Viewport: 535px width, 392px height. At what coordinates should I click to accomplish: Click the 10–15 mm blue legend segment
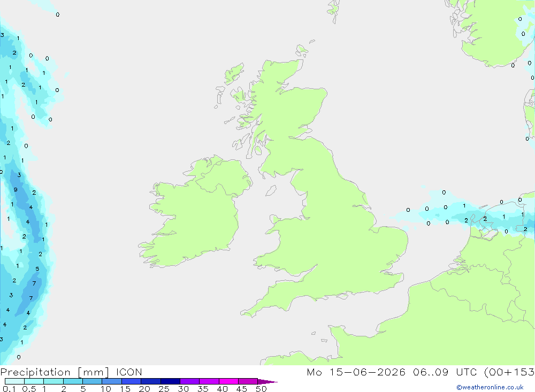point(112,381)
